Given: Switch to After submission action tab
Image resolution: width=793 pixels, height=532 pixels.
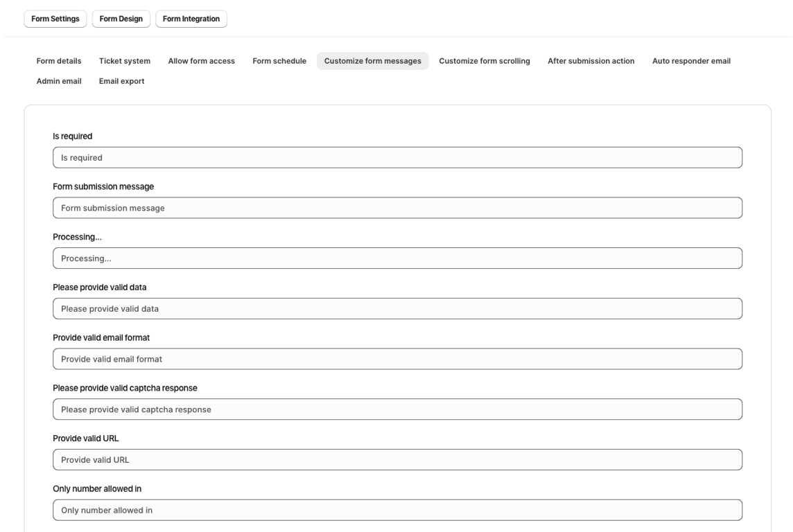Looking at the screenshot, I should point(591,61).
